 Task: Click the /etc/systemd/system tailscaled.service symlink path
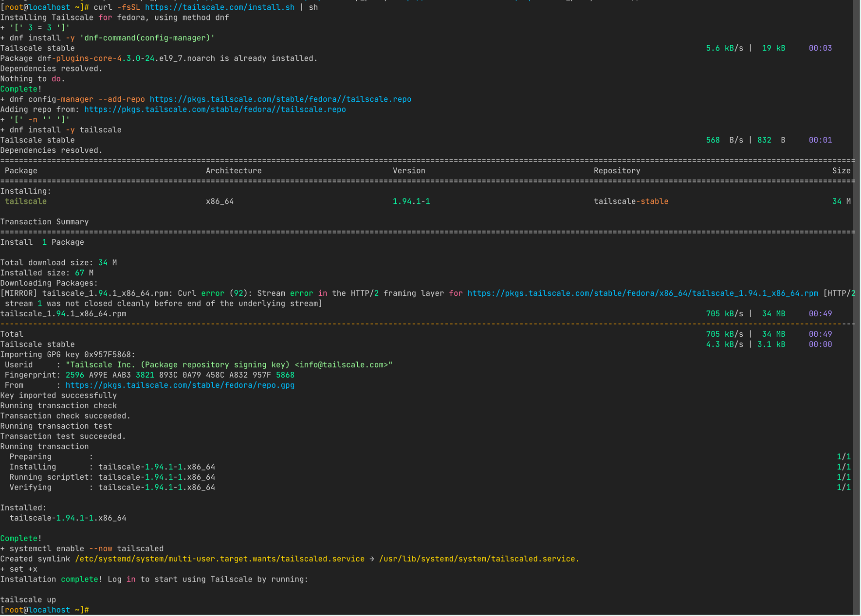(x=220, y=559)
